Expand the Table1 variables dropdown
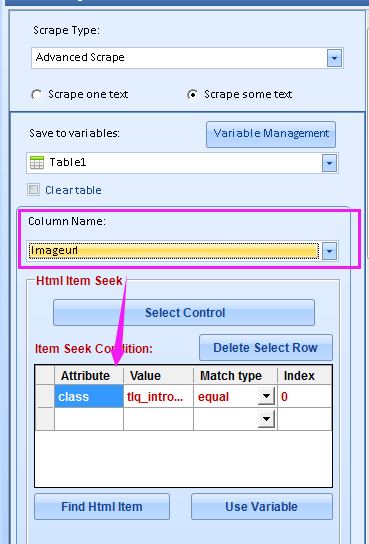 pyautogui.click(x=329, y=163)
